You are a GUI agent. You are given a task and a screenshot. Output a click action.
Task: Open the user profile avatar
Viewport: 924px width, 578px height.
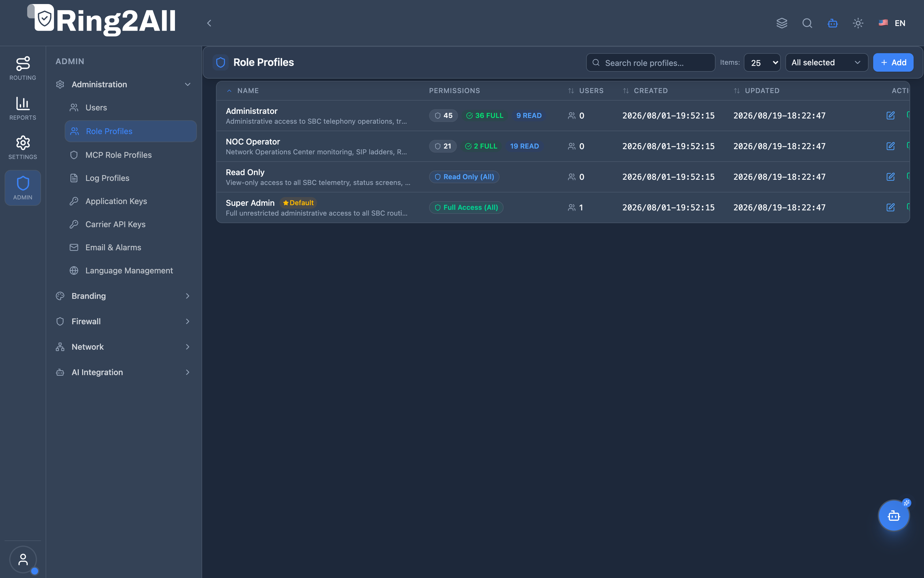[x=23, y=559]
